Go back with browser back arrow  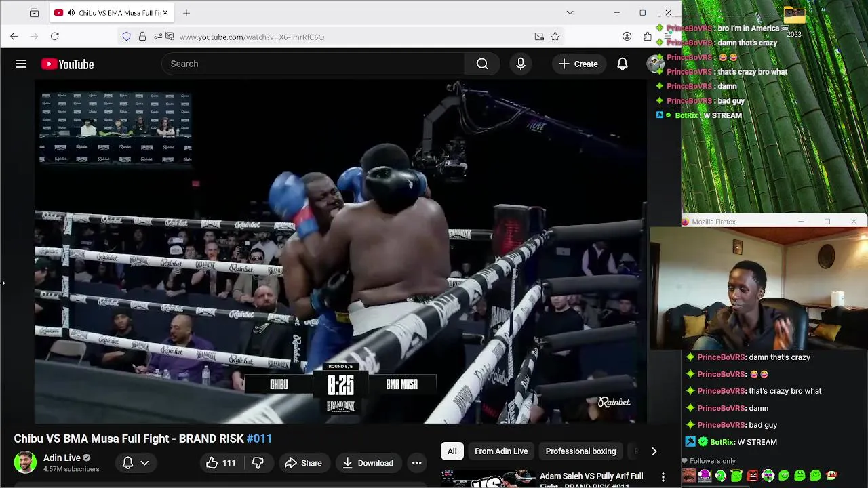point(14,37)
